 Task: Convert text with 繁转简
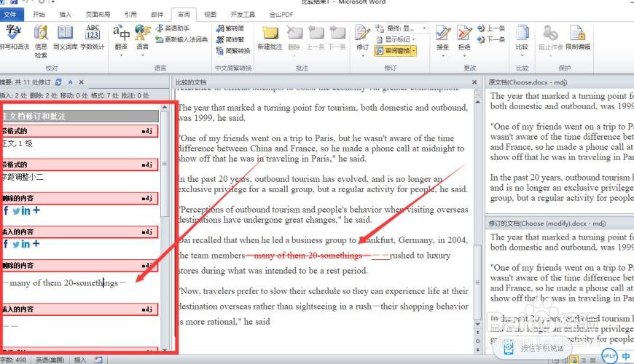pos(230,28)
